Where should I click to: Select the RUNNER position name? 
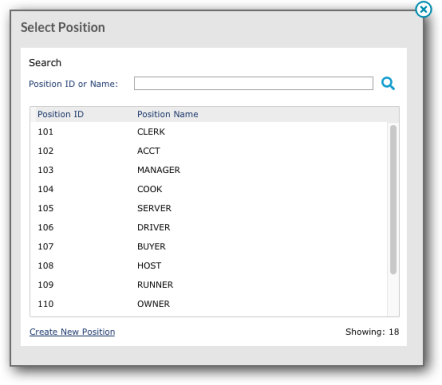tap(155, 285)
